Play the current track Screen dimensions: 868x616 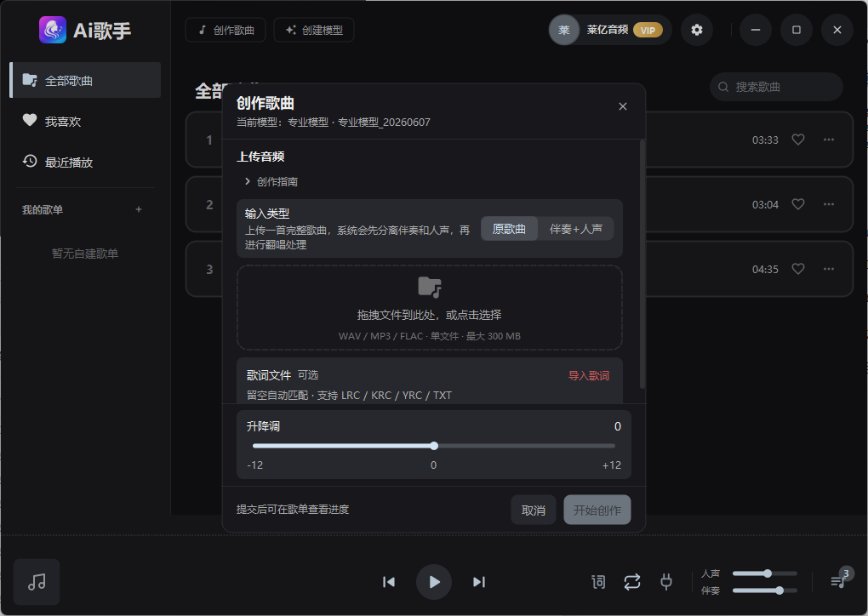coord(434,582)
